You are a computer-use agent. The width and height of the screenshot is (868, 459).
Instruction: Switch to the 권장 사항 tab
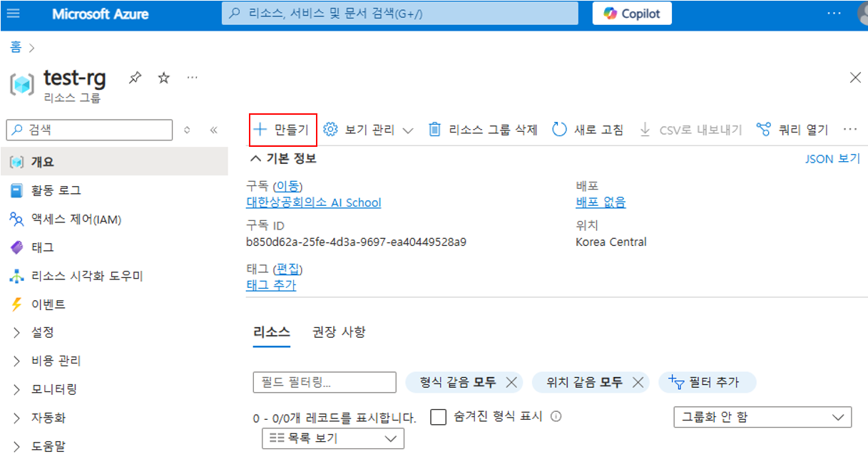coord(339,332)
